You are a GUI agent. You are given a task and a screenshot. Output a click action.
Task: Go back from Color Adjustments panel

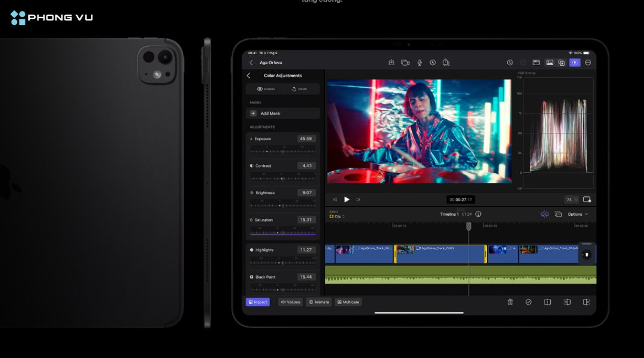249,76
